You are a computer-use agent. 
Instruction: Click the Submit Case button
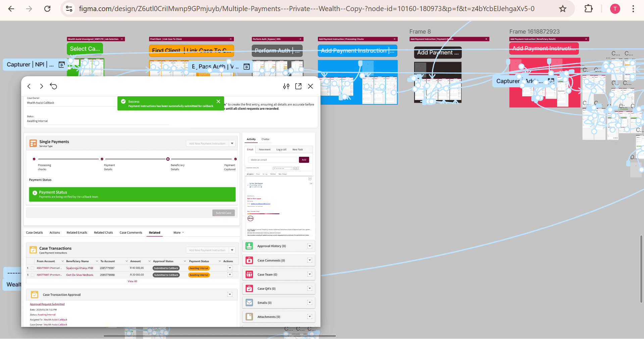[x=224, y=213]
